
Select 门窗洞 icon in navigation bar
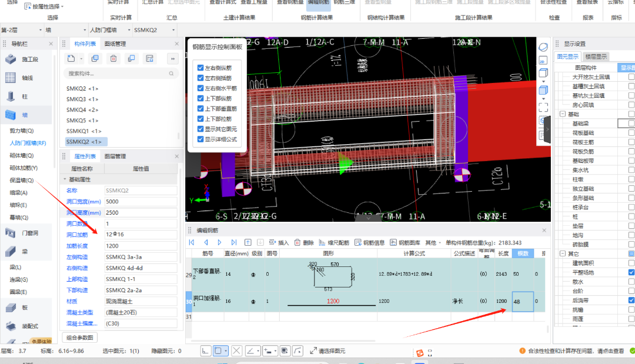click(x=11, y=233)
